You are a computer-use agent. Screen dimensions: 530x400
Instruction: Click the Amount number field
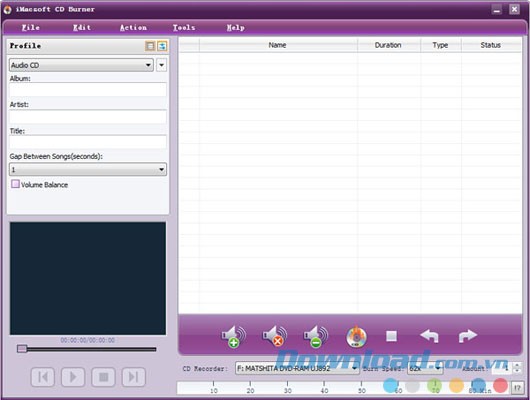(502, 368)
